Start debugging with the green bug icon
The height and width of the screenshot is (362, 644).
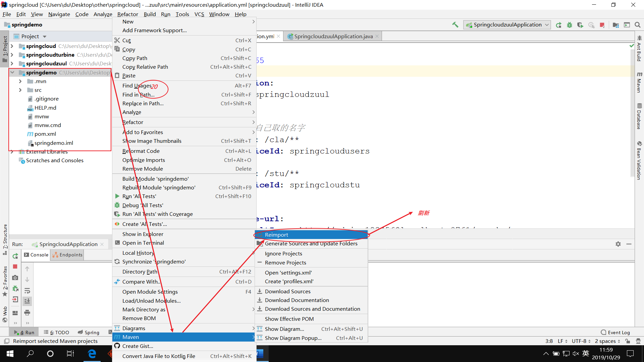569,25
